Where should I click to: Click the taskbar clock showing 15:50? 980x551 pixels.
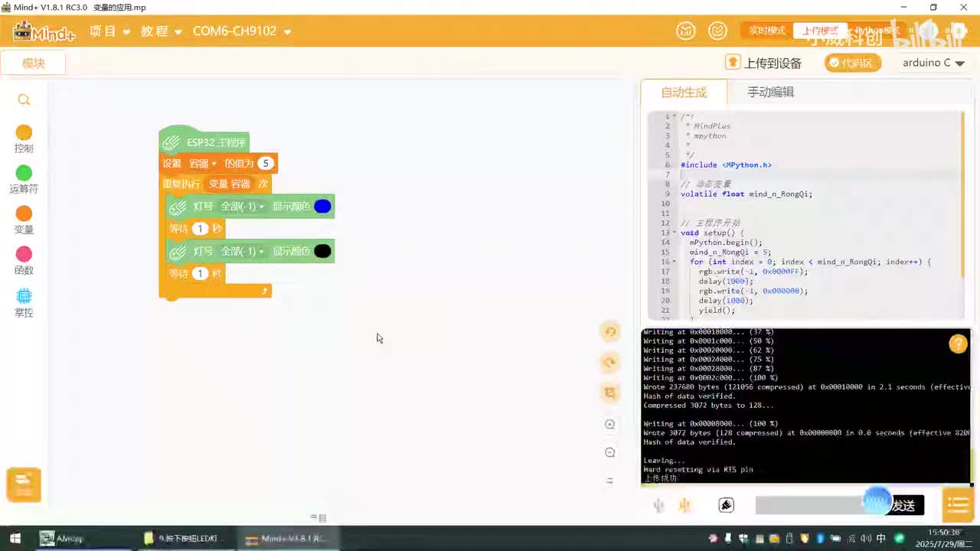tap(944, 538)
